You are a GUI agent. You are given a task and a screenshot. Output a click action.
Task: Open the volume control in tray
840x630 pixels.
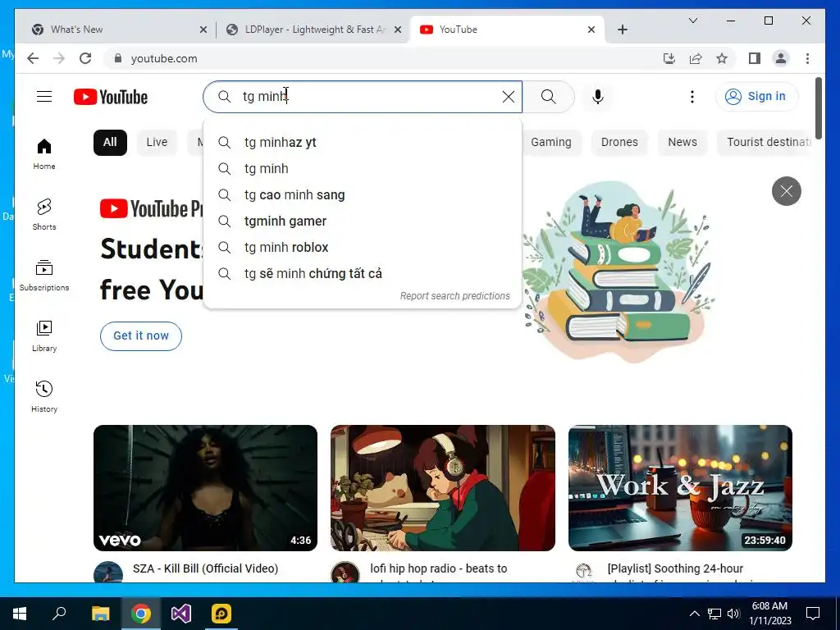point(733,614)
